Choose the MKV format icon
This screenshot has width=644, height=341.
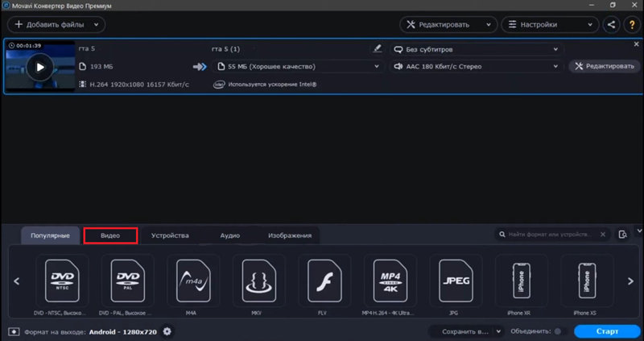coord(258,281)
